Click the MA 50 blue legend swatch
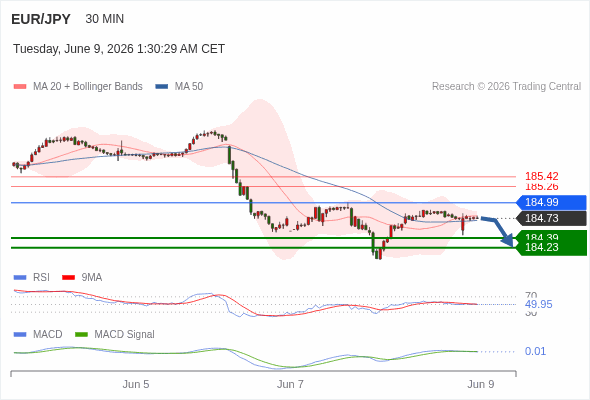This screenshot has width=590, height=400. [x=161, y=87]
